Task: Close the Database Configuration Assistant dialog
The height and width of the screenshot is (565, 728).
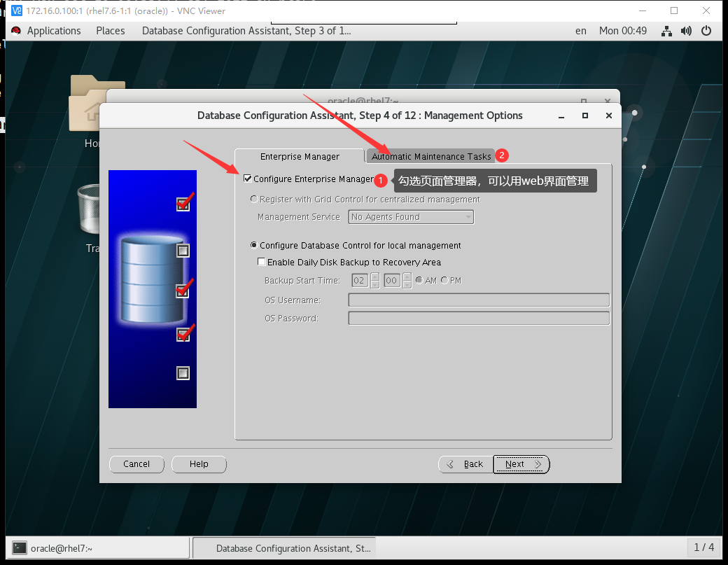Action: pos(609,116)
